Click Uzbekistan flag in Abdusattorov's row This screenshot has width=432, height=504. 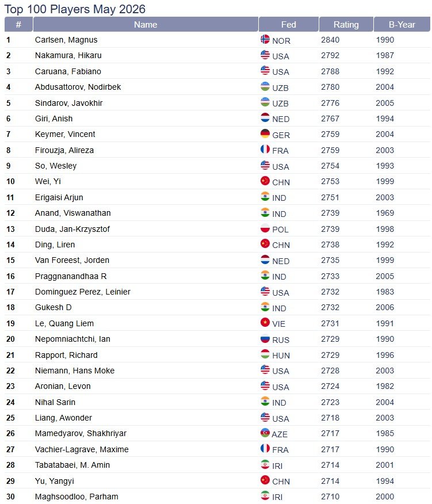click(x=265, y=86)
